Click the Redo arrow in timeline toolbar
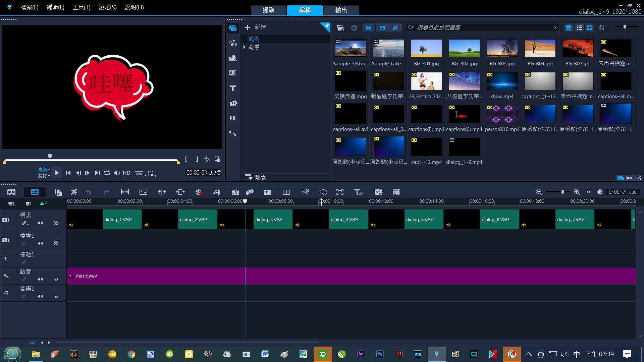 [x=106, y=192]
